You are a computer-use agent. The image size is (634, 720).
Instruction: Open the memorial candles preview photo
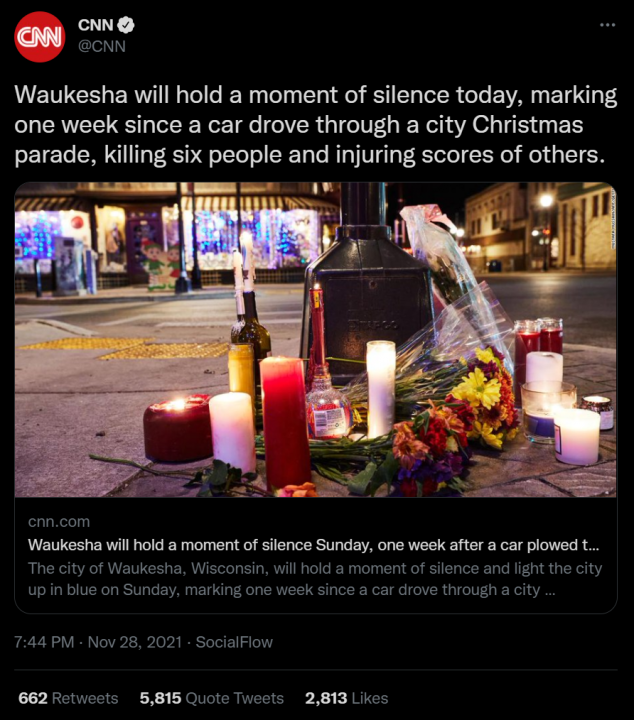tap(316, 340)
